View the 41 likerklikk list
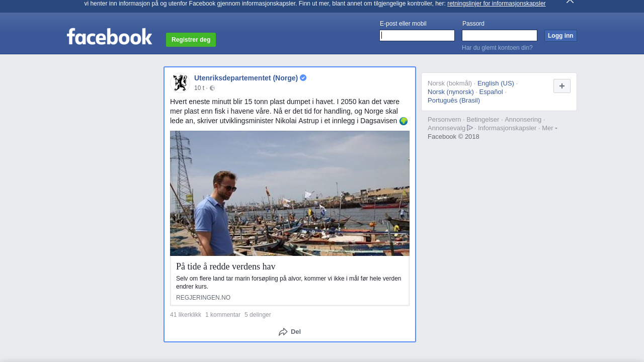Viewport: 644px width, 362px height. pos(185,315)
